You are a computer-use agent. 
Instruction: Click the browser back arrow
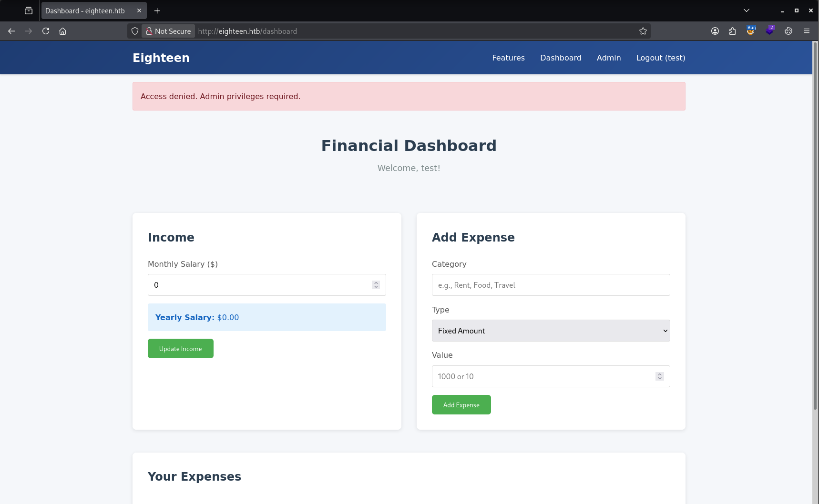coord(11,31)
